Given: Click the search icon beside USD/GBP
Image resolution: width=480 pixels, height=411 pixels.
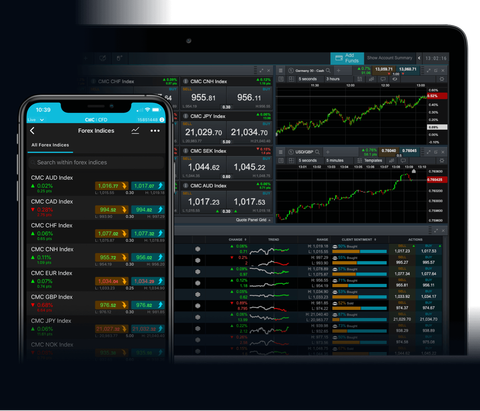Looking at the screenshot, I should [x=317, y=152].
